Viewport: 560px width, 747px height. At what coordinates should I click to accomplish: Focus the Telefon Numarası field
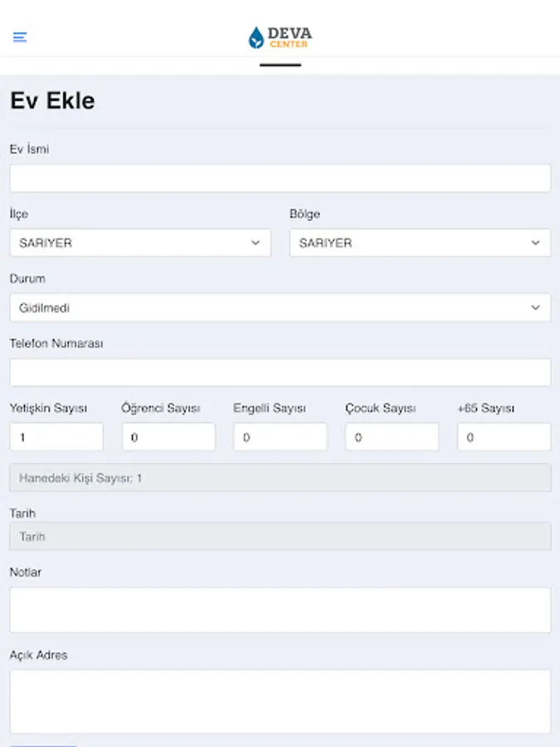[280, 373]
